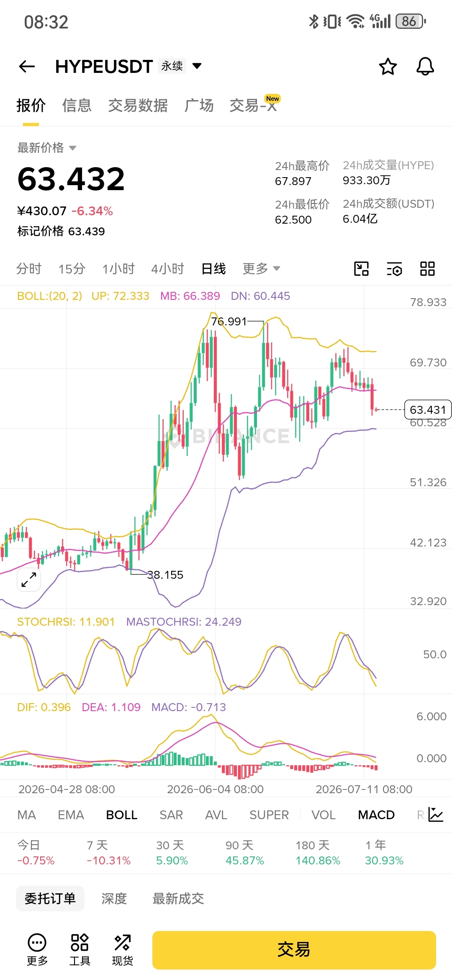Open the 工具 tools shortcut
This screenshot has height=980, width=452.
point(80,950)
